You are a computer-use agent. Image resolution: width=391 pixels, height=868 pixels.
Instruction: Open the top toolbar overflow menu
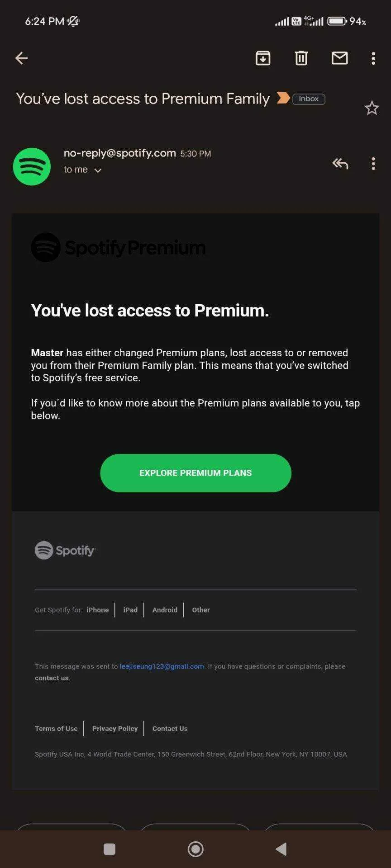tap(373, 58)
